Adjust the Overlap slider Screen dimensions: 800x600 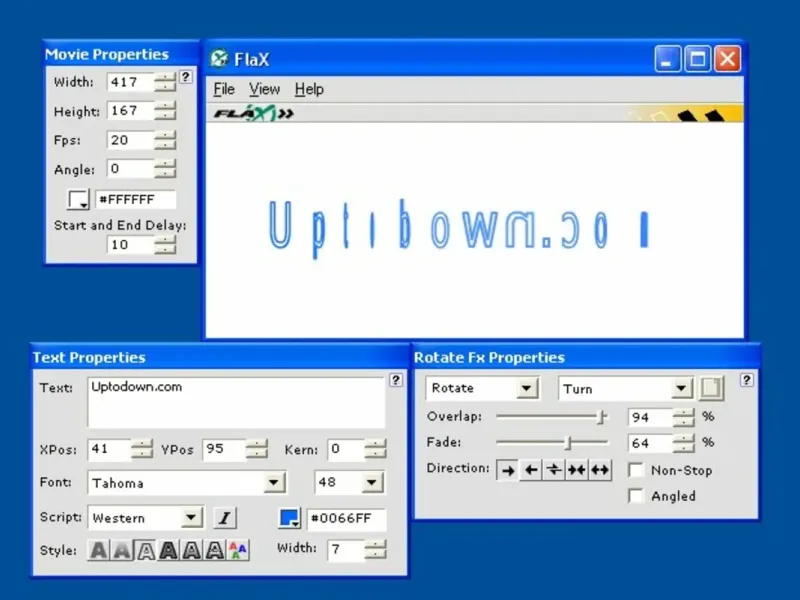click(x=602, y=417)
